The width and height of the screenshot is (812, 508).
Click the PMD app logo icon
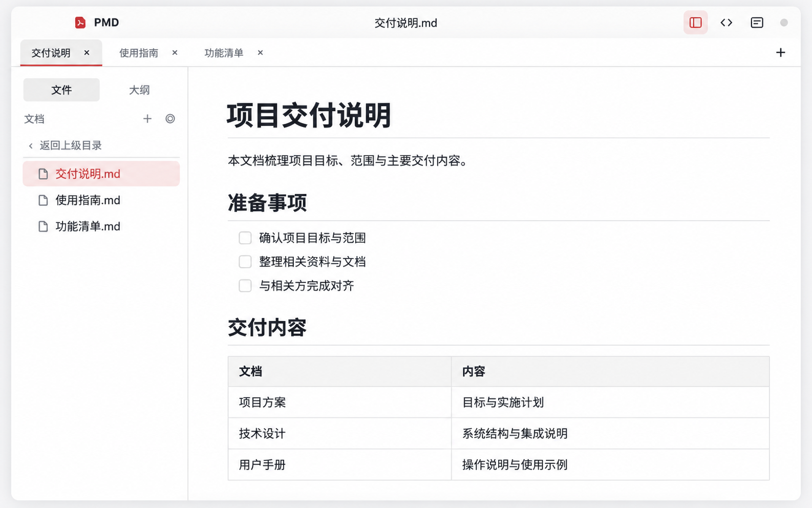(x=80, y=23)
